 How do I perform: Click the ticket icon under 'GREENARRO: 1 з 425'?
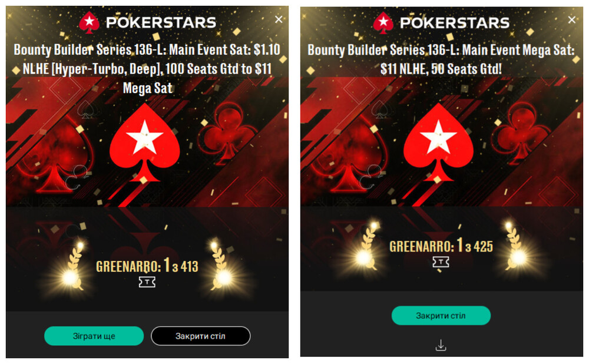[x=441, y=262]
